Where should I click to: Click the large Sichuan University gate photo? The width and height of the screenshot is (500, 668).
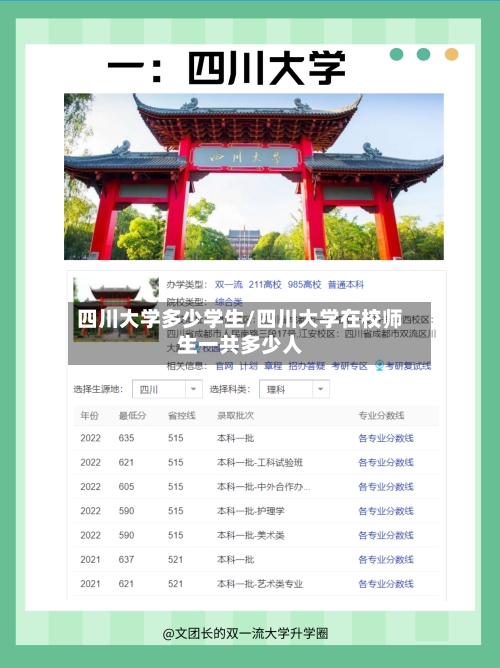pos(254,176)
